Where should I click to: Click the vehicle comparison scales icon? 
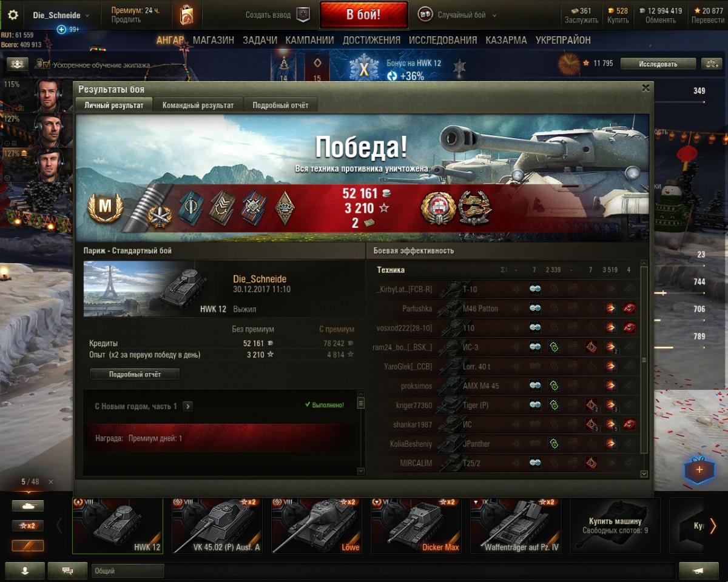[x=711, y=64]
